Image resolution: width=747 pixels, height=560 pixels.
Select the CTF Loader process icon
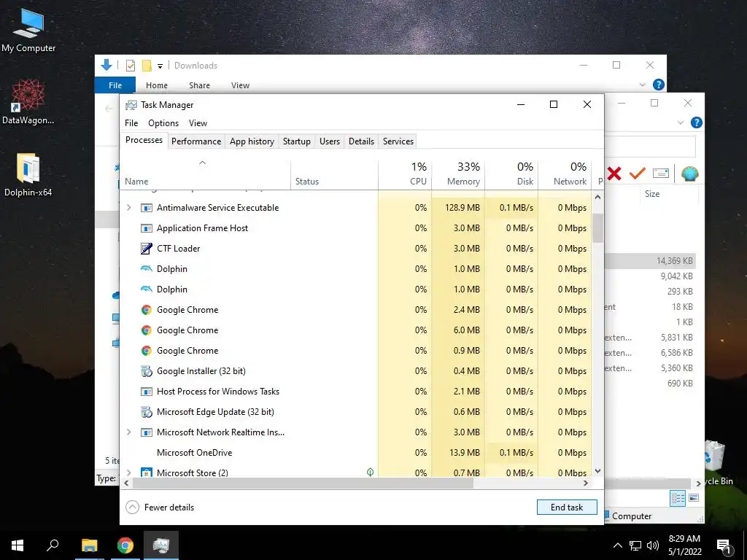146,249
